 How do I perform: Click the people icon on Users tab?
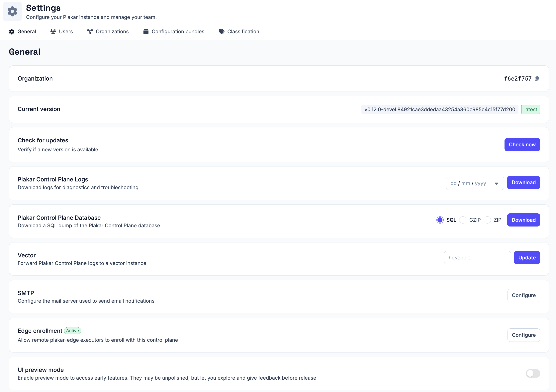click(53, 32)
